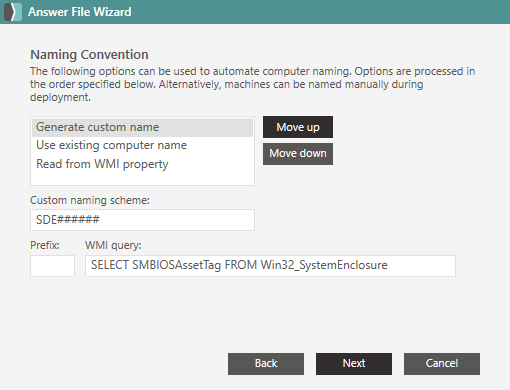
Task: Click into the WMI query field
Action: pyautogui.click(x=270, y=266)
